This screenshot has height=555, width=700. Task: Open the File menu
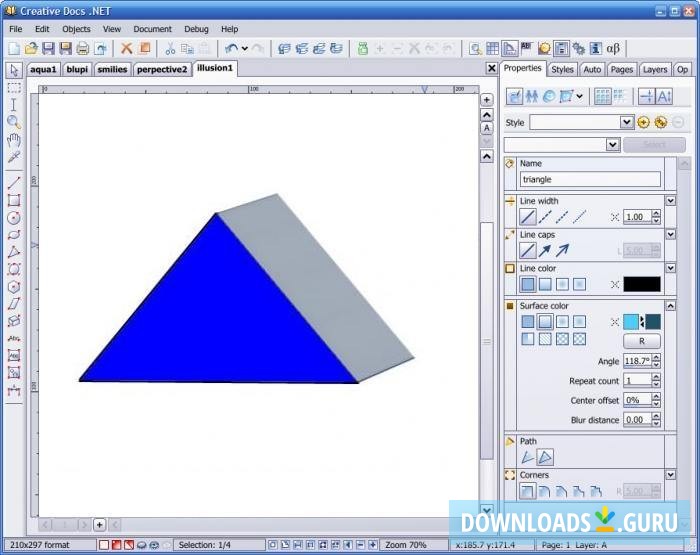(x=16, y=29)
